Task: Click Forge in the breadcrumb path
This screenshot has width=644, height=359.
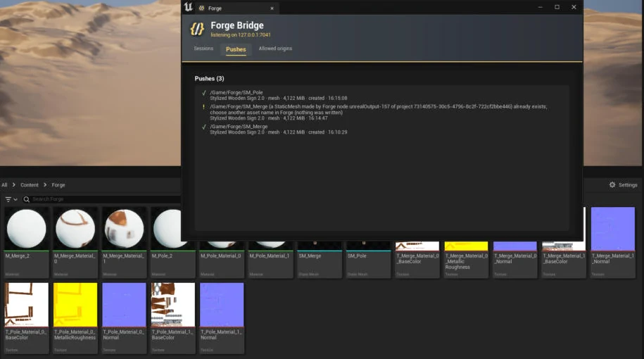Action: click(x=58, y=185)
